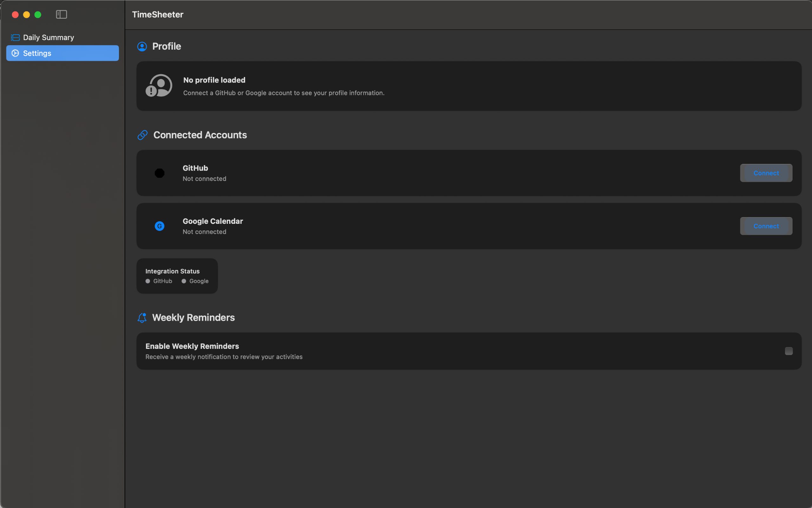
Task: Minimize window with yellow button
Action: [x=27, y=15]
